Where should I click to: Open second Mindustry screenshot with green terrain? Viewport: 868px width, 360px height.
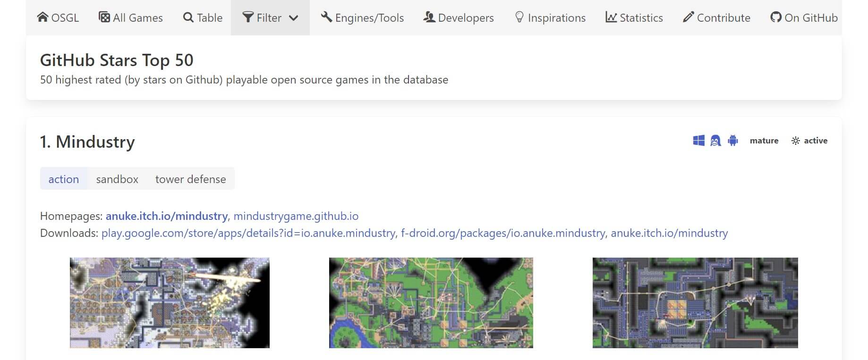pyautogui.click(x=431, y=303)
